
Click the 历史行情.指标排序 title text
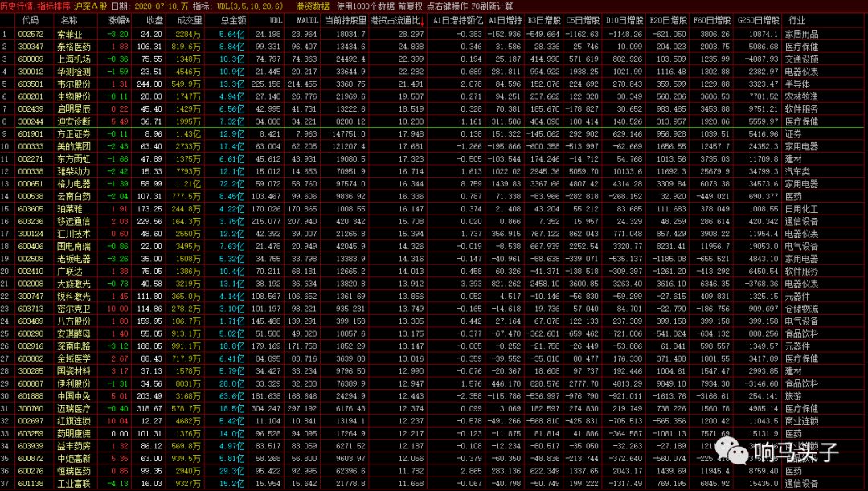[35, 6]
